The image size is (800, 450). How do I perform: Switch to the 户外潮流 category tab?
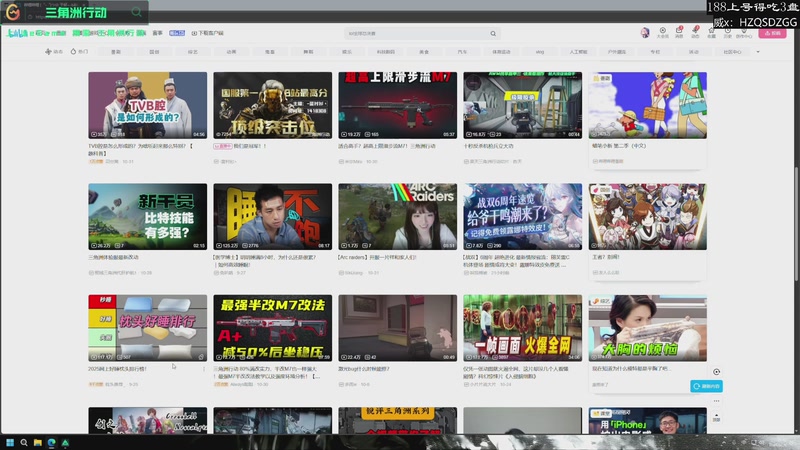[617, 52]
